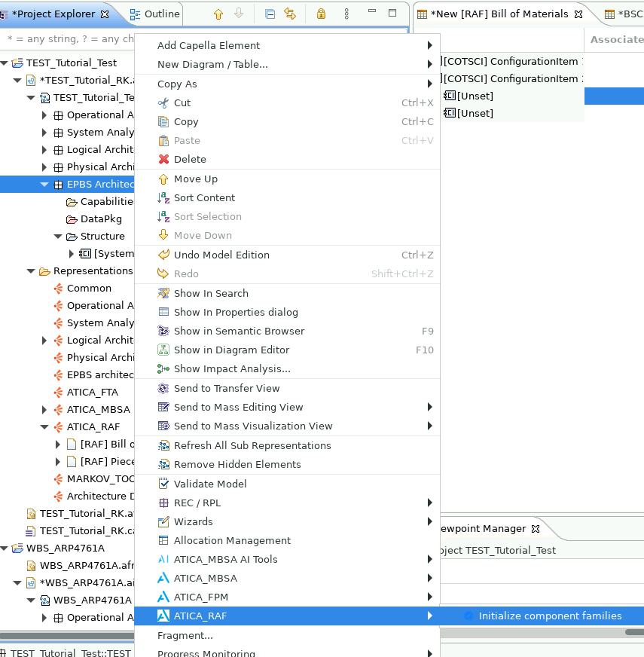Click the Validate Model checkmark icon
This screenshot has height=657, width=644.
(163, 484)
